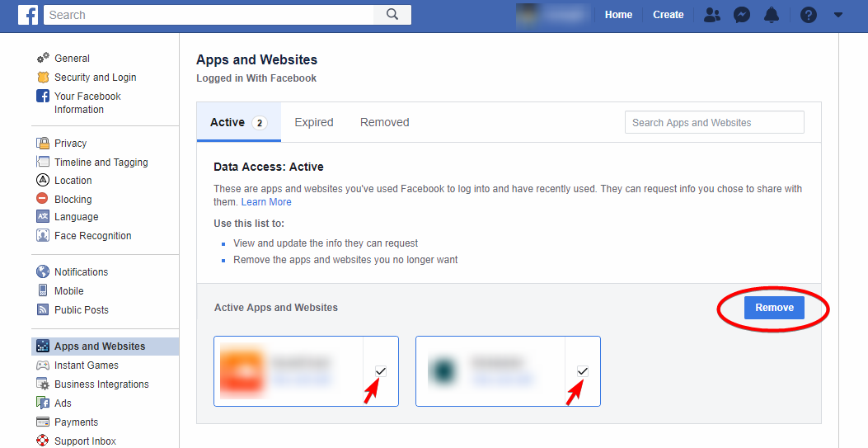868x448 pixels.
Task: Click the Facebook logo icon
Action: 28,15
